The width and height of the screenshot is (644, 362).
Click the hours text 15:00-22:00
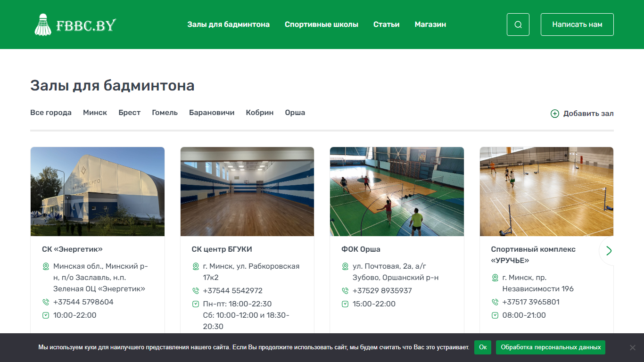(374, 304)
